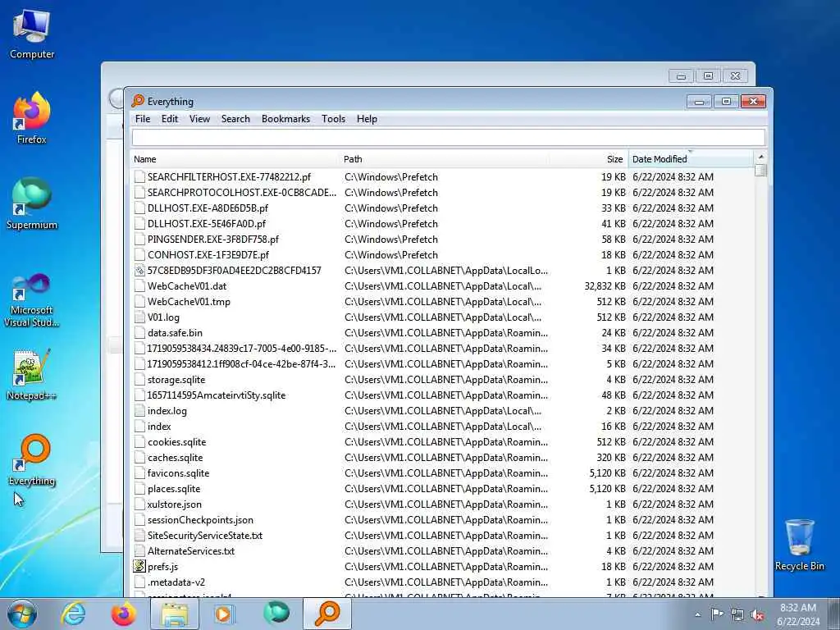
Task: Select 1657114595AmcateirvtiSty.sqlite file
Action: click(x=217, y=395)
